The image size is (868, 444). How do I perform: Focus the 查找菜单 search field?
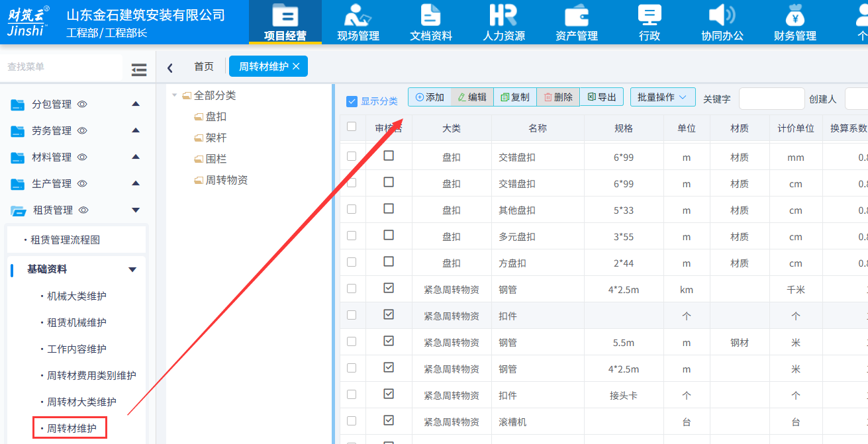pyautogui.click(x=62, y=67)
